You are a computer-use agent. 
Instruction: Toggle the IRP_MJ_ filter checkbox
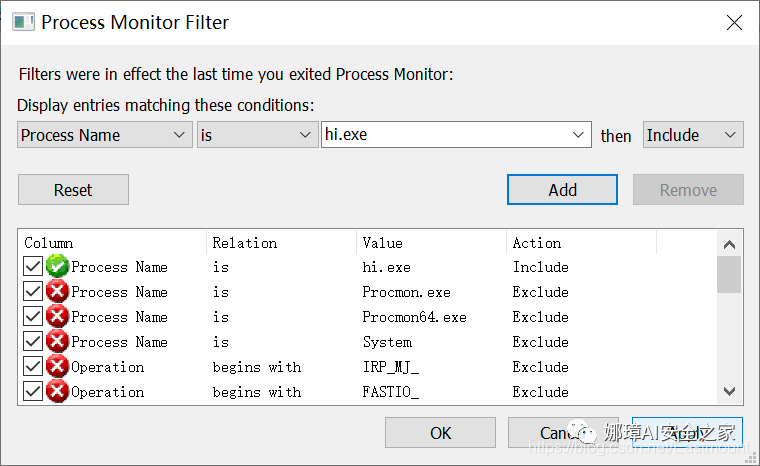(33, 367)
